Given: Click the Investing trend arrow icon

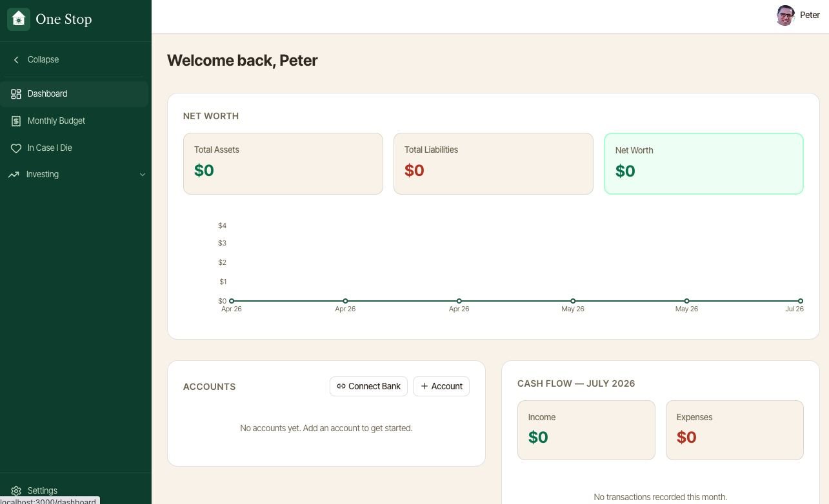Looking at the screenshot, I should (14, 175).
